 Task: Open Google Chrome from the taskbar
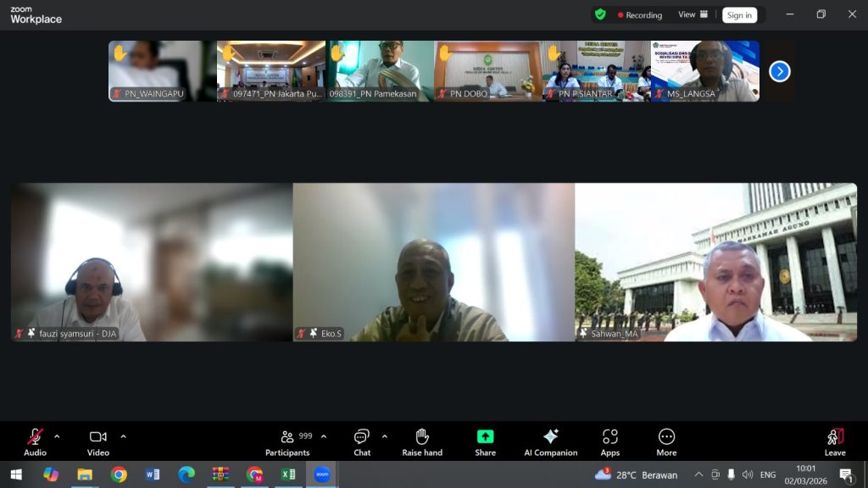click(x=119, y=474)
